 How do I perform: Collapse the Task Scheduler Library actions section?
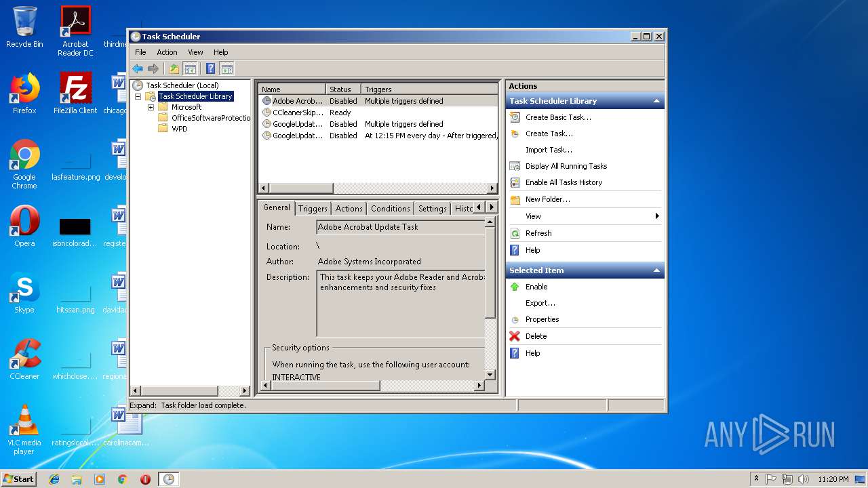656,101
